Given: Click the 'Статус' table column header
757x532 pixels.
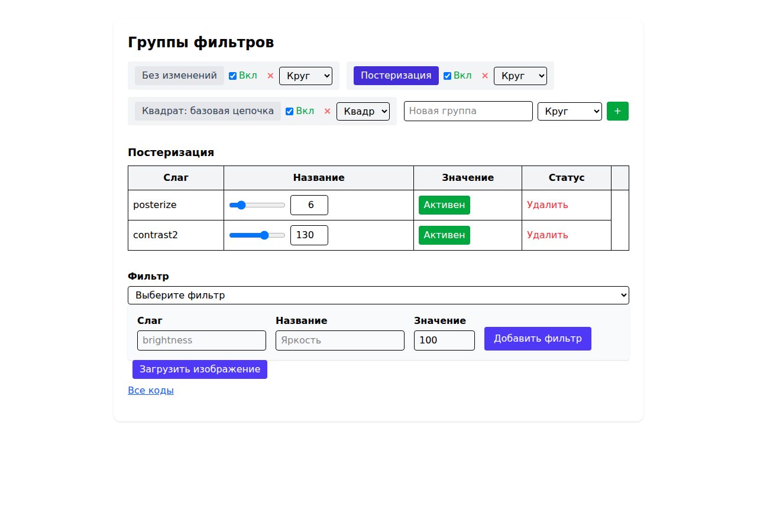Looking at the screenshot, I should (x=567, y=178).
